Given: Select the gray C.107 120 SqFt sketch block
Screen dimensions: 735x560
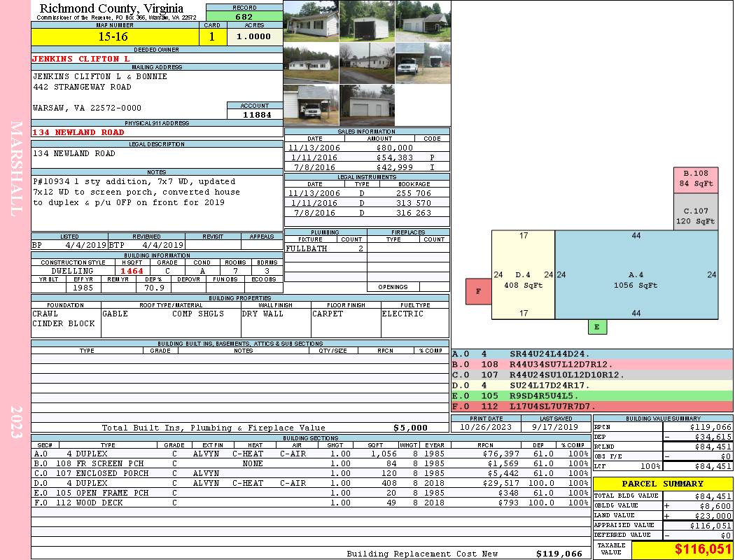Looking at the screenshot, I should click(x=696, y=211).
